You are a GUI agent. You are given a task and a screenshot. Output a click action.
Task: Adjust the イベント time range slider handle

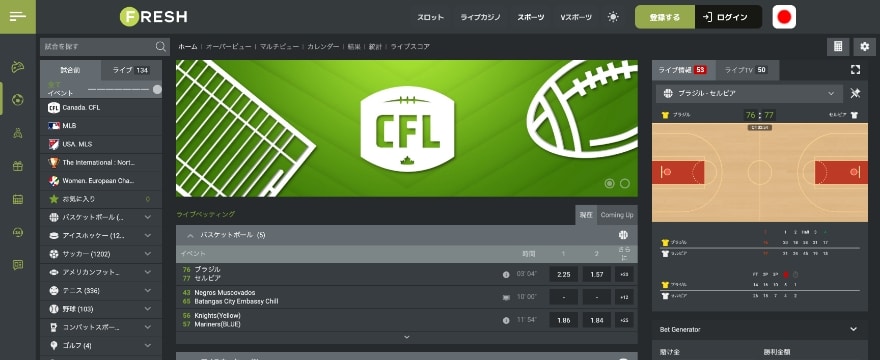[157, 89]
